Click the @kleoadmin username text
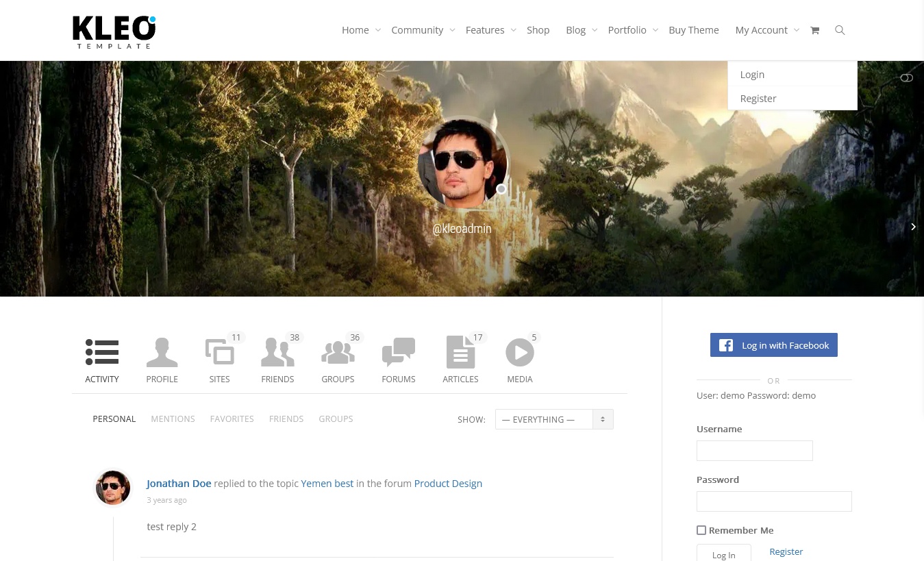The height and width of the screenshot is (561, 924). click(462, 229)
